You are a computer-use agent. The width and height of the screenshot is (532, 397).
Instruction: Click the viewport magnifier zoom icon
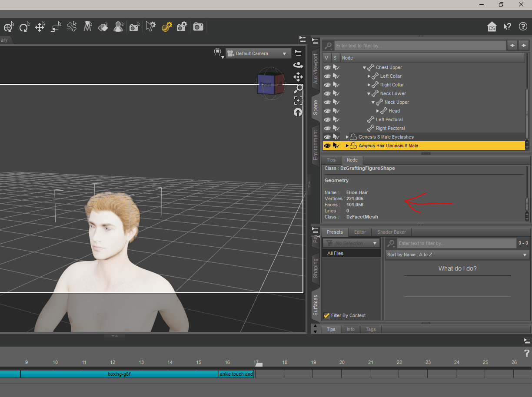[298, 89]
